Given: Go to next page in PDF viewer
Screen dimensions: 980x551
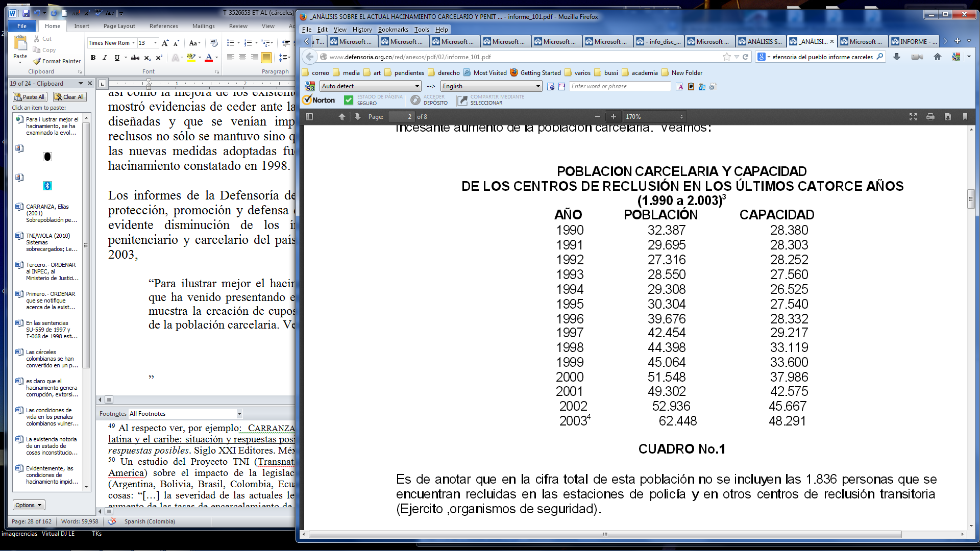Looking at the screenshot, I should coord(358,117).
